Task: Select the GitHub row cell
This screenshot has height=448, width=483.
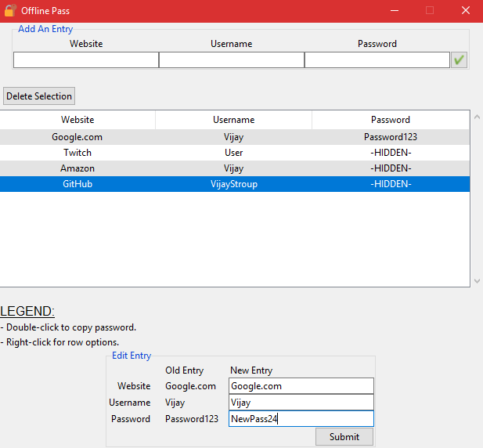Action: (x=77, y=184)
